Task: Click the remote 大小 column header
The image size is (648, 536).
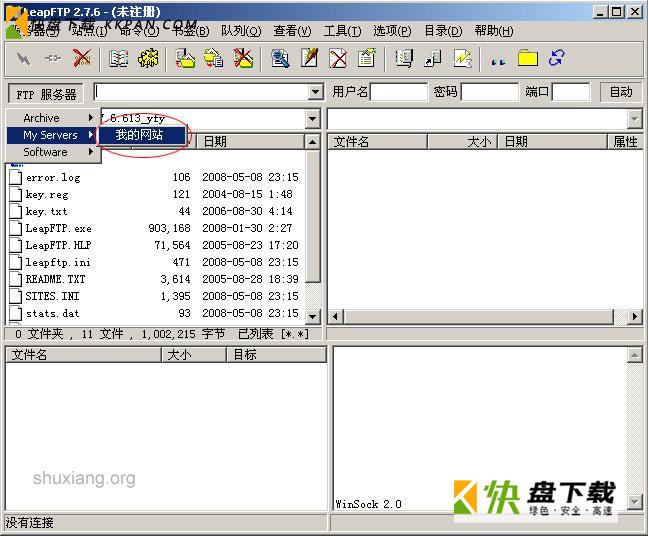Action: tap(462, 142)
